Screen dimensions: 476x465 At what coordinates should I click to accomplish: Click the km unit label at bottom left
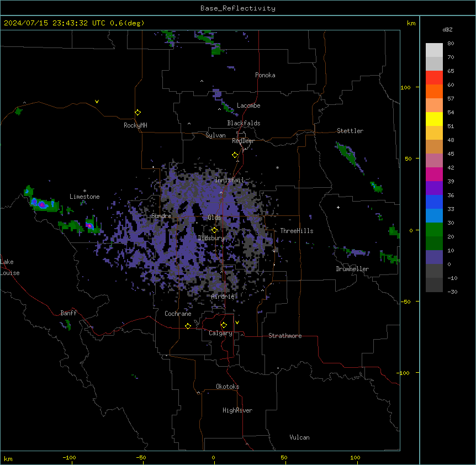tap(8, 459)
